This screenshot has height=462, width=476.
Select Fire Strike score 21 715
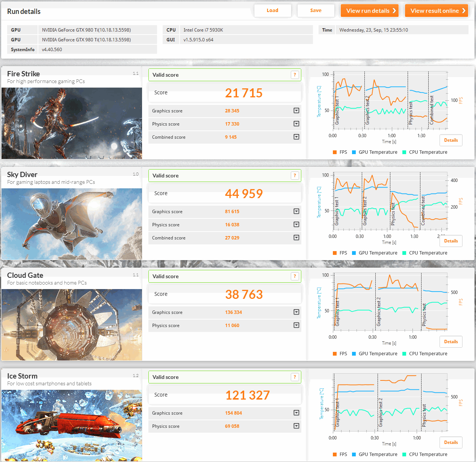tap(244, 93)
